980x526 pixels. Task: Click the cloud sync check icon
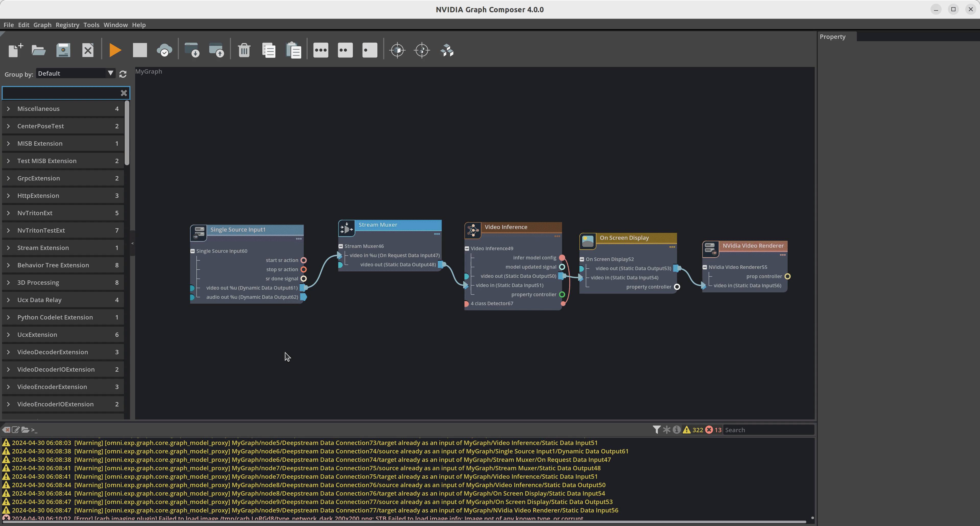[164, 50]
